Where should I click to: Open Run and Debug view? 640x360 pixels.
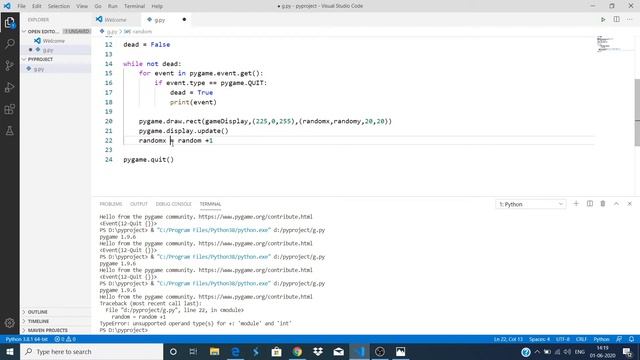(x=9, y=87)
